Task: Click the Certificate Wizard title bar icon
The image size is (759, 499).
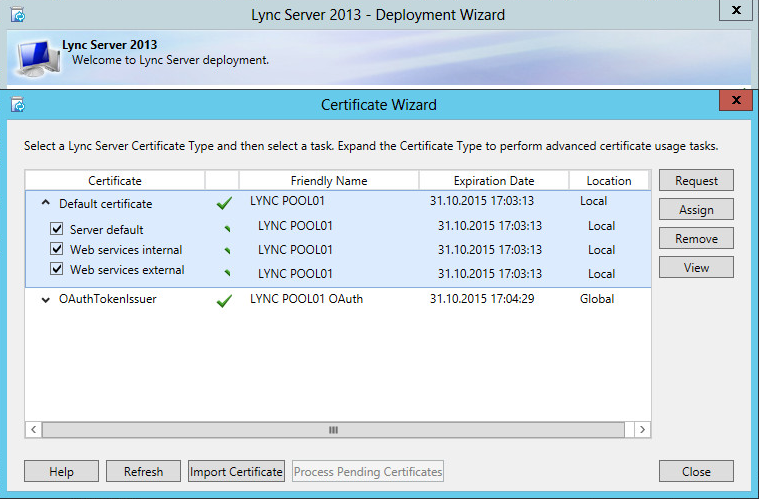Action: tap(18, 105)
